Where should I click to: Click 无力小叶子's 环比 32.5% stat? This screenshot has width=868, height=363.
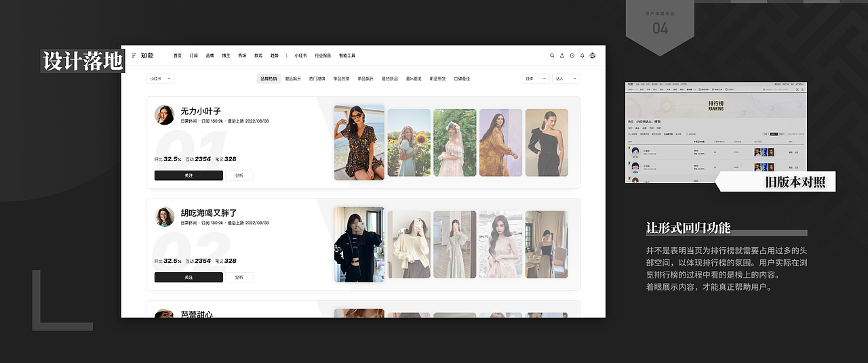[168, 159]
